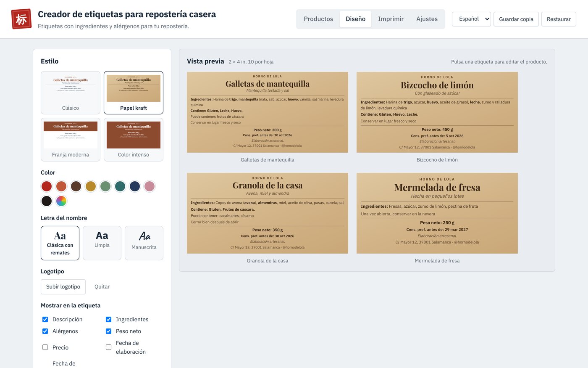Pick the mustard gold color swatch
Viewport: 588px width, 368px height.
[x=91, y=186]
